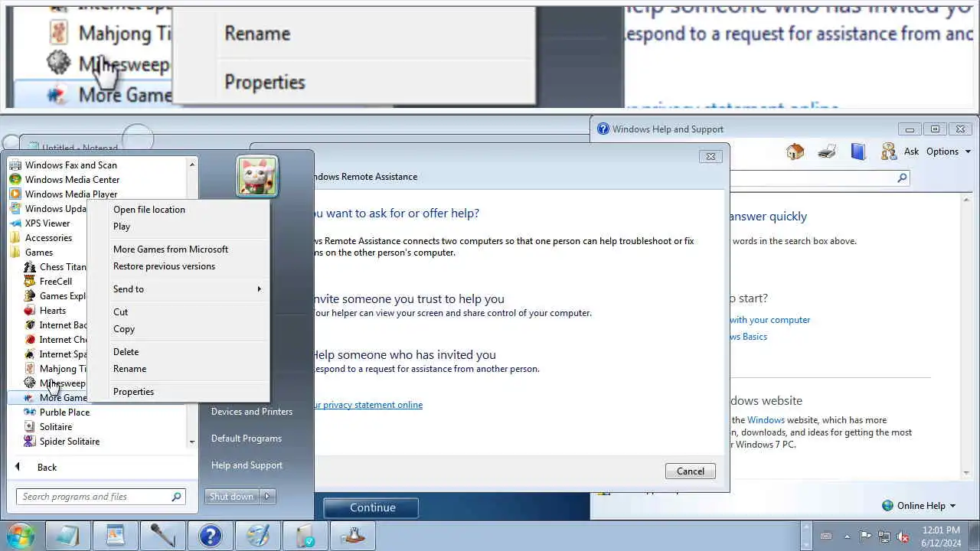
Task: Launch Windows Media Player
Action: pos(70,194)
